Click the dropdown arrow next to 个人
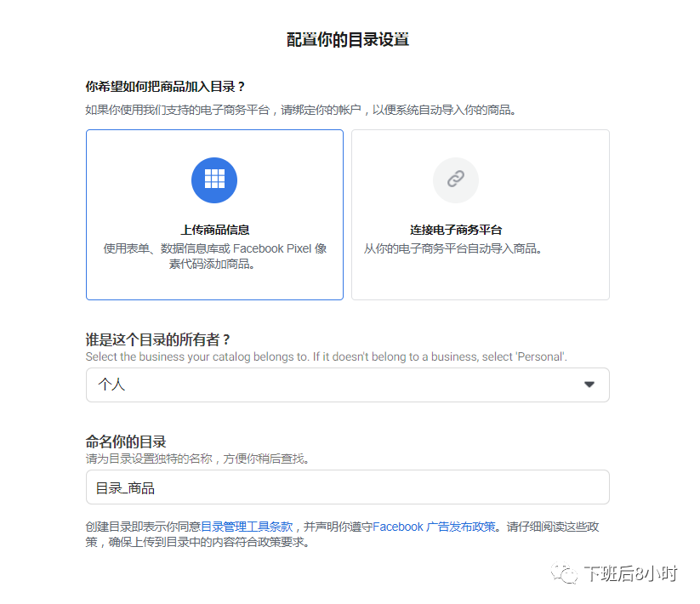The image size is (700, 604). [x=589, y=385]
